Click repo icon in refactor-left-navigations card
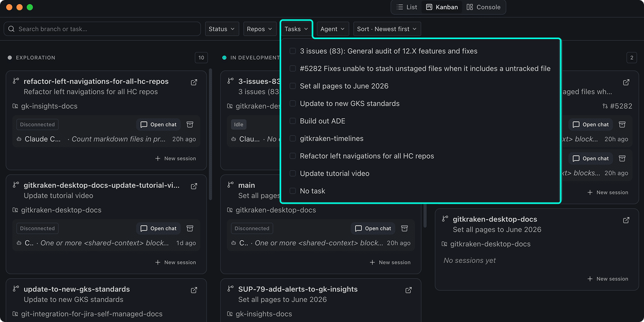This screenshot has height=322, width=644. (x=15, y=106)
